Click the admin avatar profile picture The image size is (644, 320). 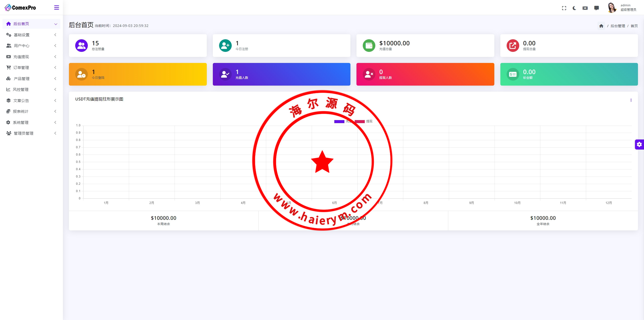[612, 8]
